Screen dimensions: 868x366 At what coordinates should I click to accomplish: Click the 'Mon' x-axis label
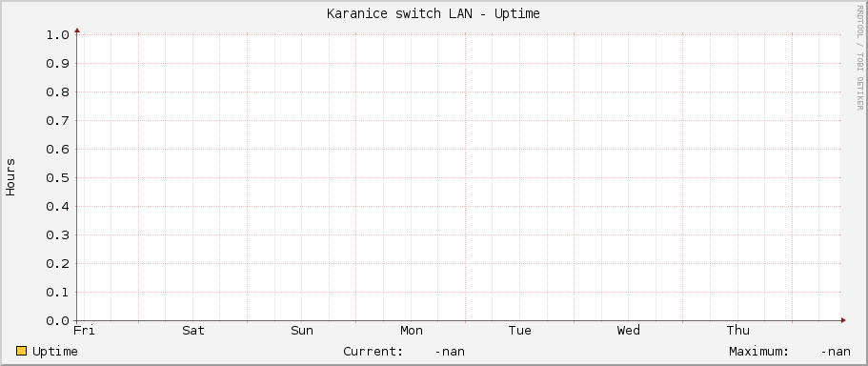[412, 331]
